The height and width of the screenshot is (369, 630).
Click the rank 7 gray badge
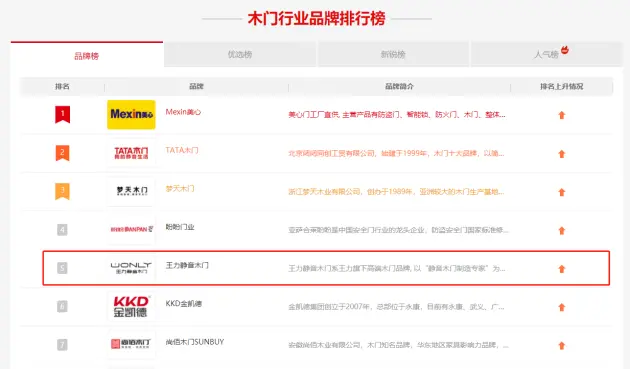[62, 345]
